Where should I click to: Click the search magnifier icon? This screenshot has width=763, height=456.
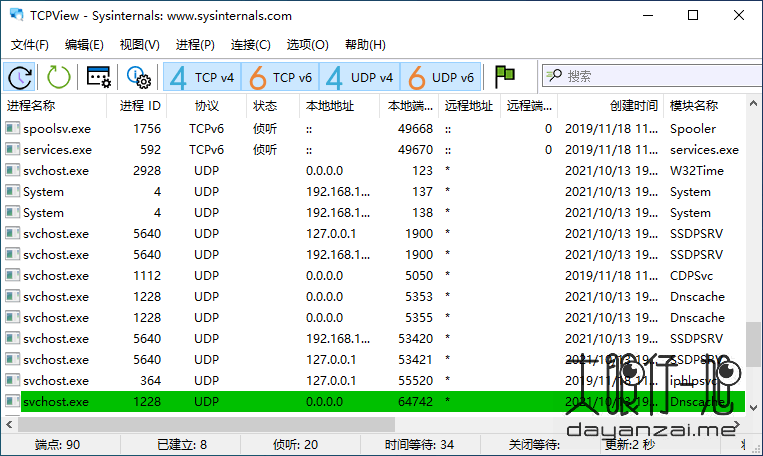coord(554,75)
